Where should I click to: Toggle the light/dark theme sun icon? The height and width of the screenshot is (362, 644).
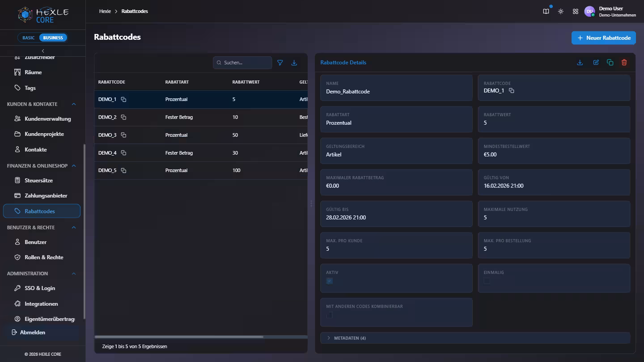pyautogui.click(x=561, y=12)
